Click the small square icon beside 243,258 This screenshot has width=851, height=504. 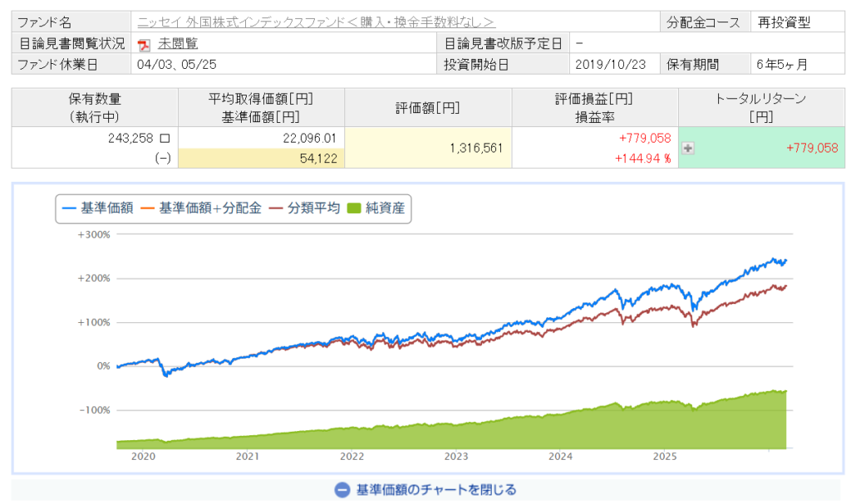pyautogui.click(x=165, y=139)
